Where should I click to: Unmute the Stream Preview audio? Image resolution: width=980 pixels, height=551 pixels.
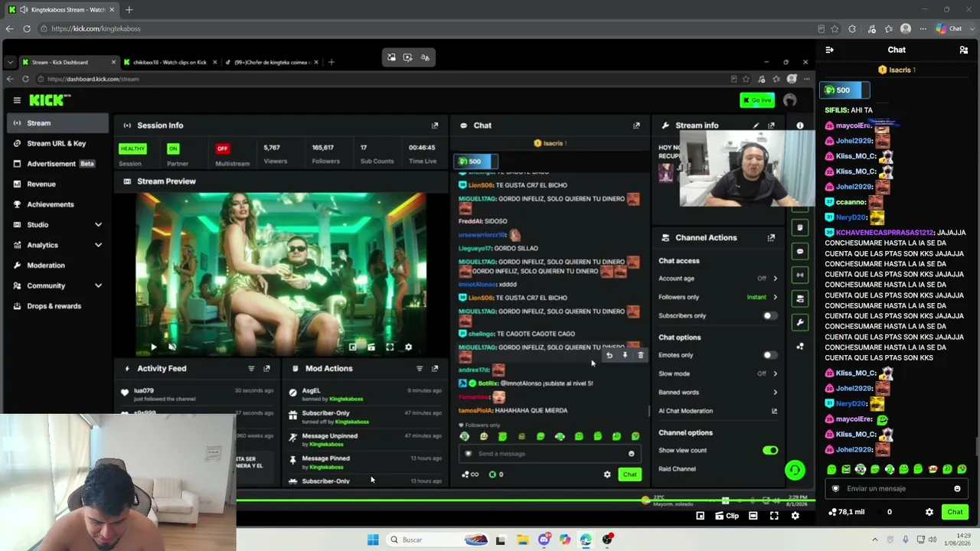click(171, 347)
